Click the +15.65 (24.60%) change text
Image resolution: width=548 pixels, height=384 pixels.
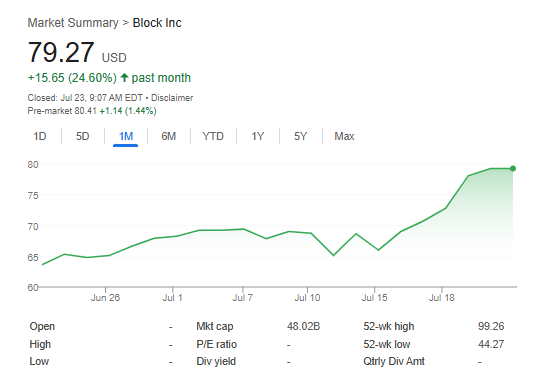click(72, 78)
